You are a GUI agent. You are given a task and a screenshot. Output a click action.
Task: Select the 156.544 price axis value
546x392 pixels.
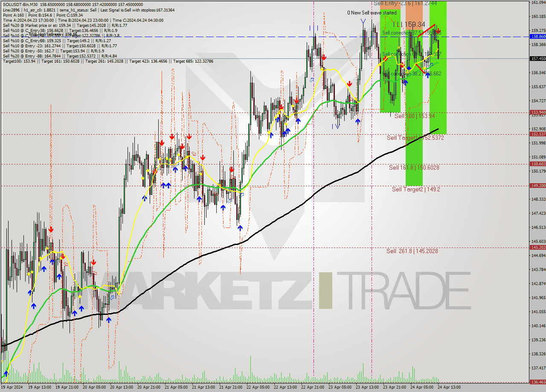[539, 73]
